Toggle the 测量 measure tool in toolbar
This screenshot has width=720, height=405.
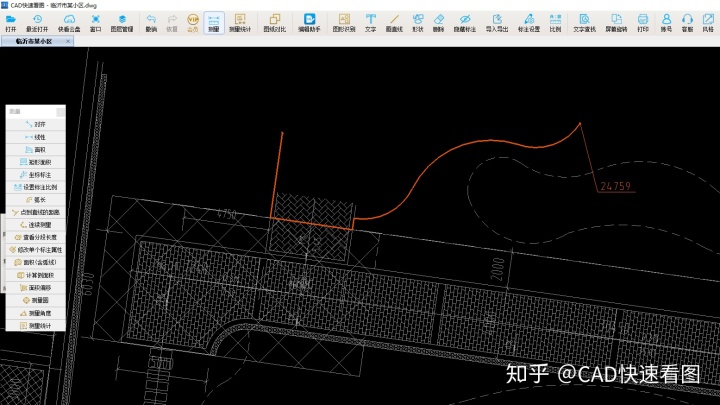(214, 22)
